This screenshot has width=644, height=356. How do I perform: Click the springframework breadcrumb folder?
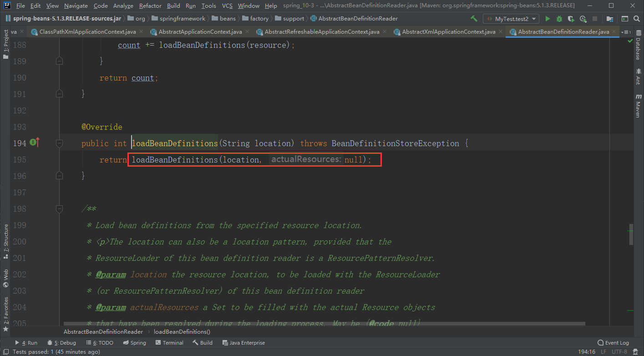click(x=178, y=19)
